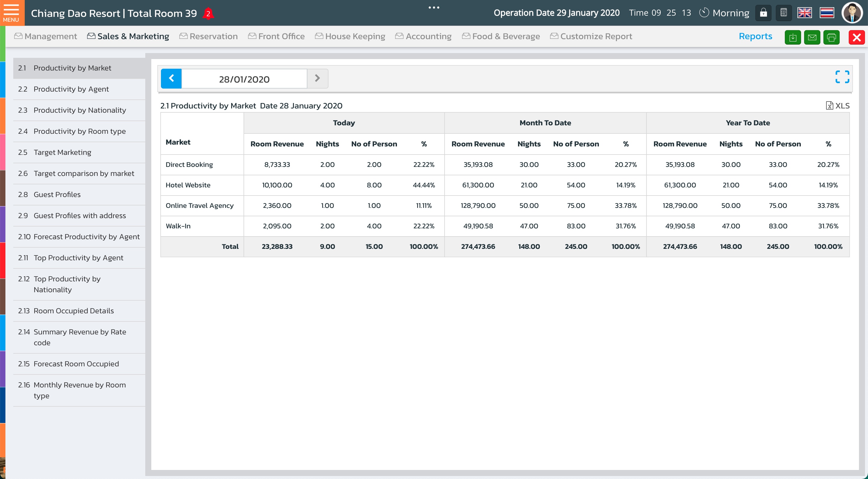Click the lock screen padlock icon
The image size is (868, 479).
click(763, 13)
